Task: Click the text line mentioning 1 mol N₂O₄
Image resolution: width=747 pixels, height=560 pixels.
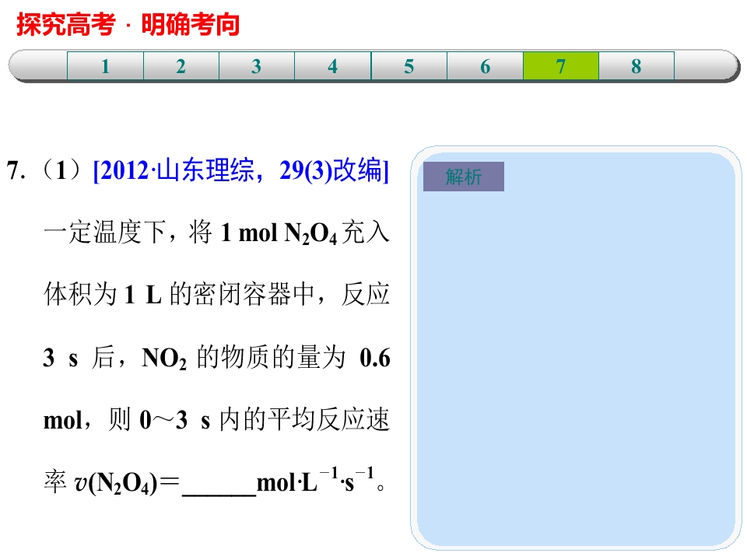Action: [217, 233]
